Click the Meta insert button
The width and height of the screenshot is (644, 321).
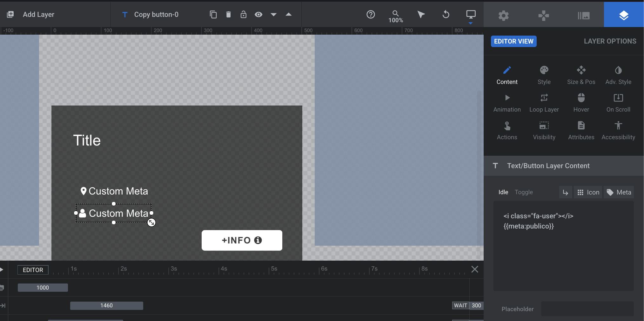[x=619, y=192]
